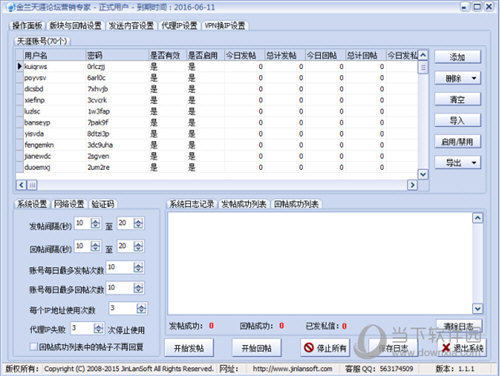500x376 pixels.
Task: Click 发帖间隔 minimum input field
Action: 82,223
